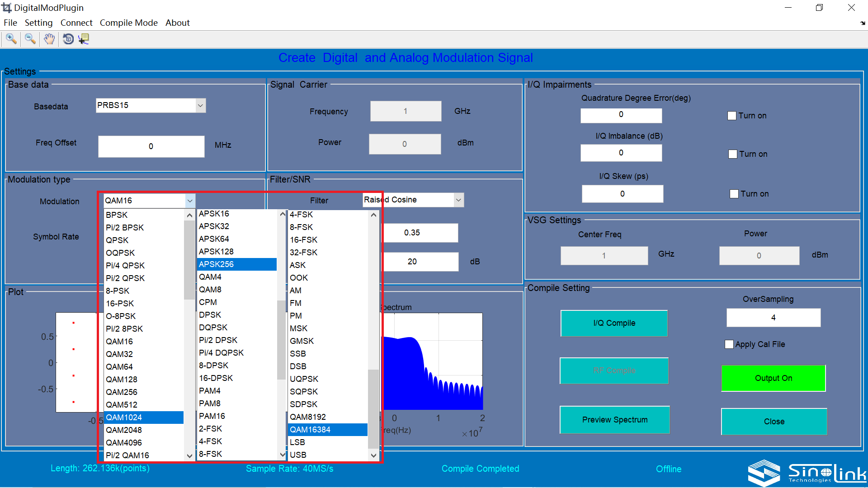Screen dimensions: 868x488
Task: Open the Connect menu
Action: tap(76, 23)
